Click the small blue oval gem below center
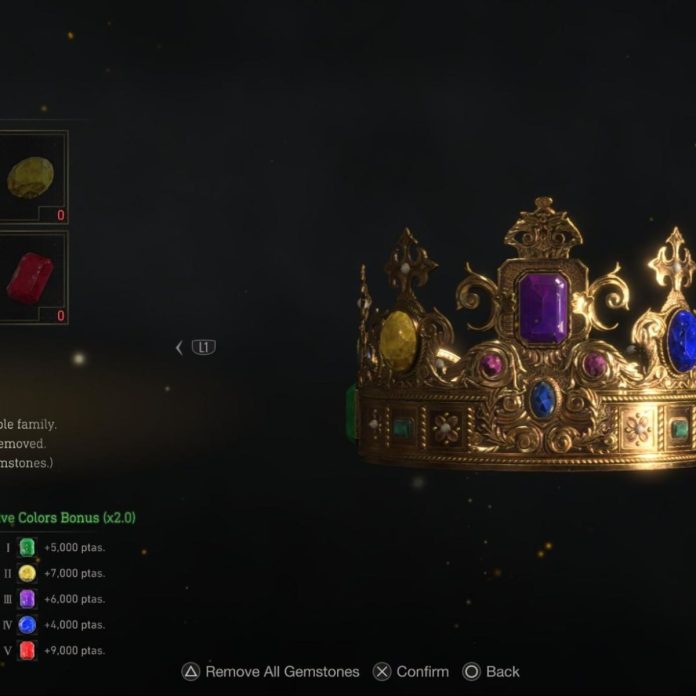The height and width of the screenshot is (696, 696). [x=542, y=399]
